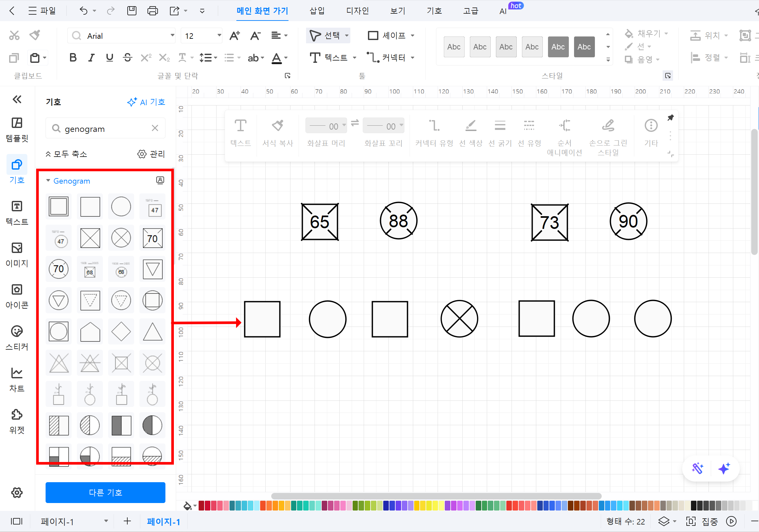Viewport: 759px width, 532px height.
Task: Click the AI 기호 link
Action: point(146,102)
